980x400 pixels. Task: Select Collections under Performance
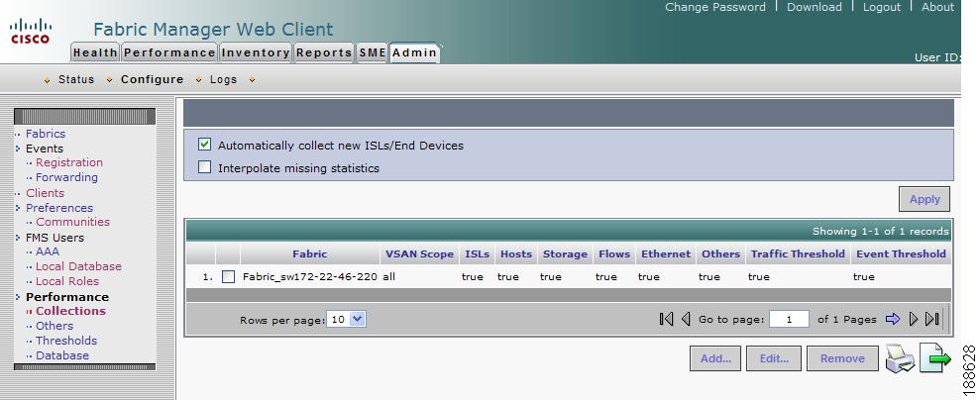(x=70, y=311)
